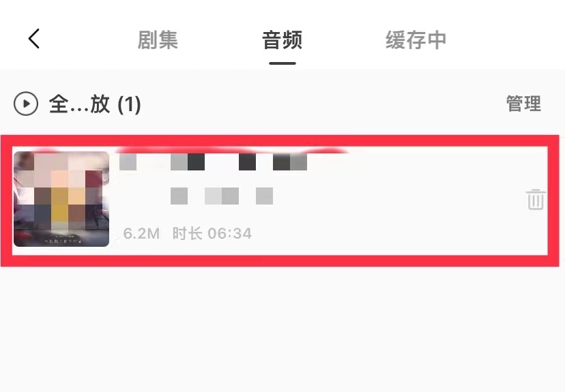Delete the audio with the trash icon
Image resolution: width=565 pixels, height=392 pixels.
click(x=536, y=199)
